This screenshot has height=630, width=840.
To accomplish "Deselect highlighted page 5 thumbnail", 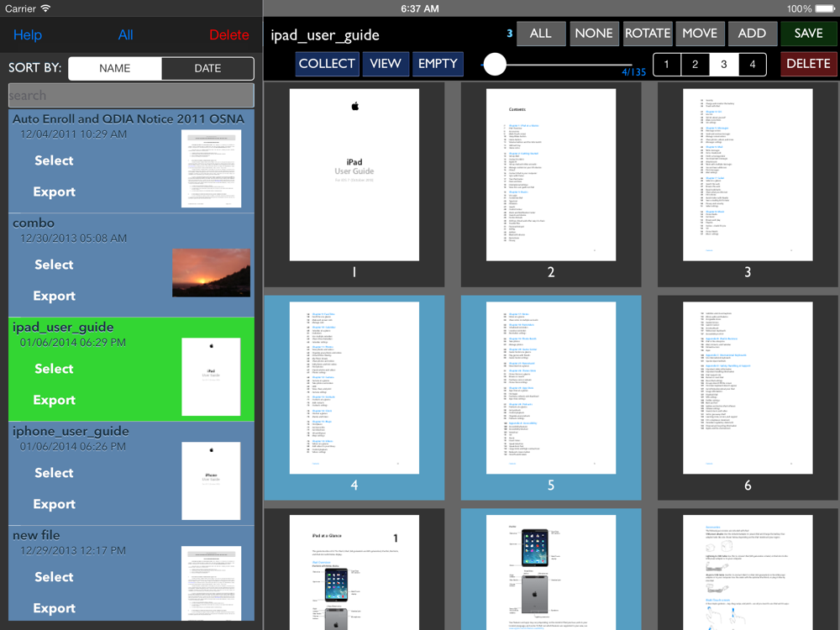I will (x=551, y=388).
